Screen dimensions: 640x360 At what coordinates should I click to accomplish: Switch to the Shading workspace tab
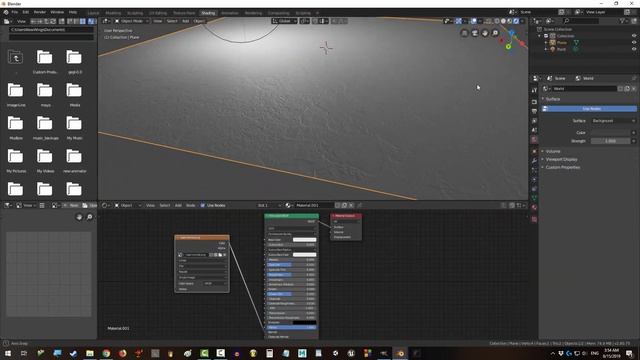click(208, 13)
